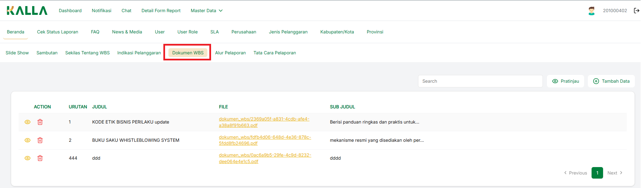Open Notifikasi in top navigation
Image resolution: width=644 pixels, height=188 pixels.
tap(101, 11)
